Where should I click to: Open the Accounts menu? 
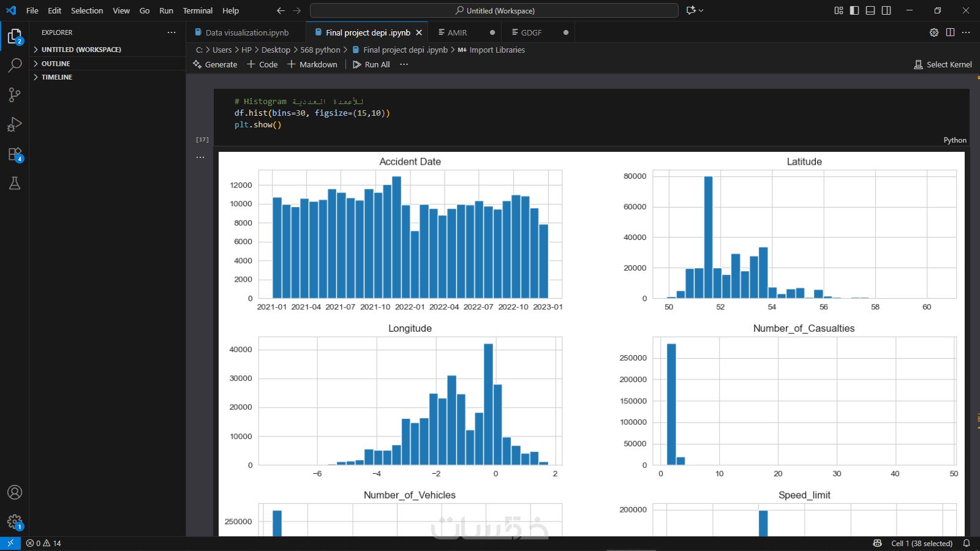[x=15, y=492]
